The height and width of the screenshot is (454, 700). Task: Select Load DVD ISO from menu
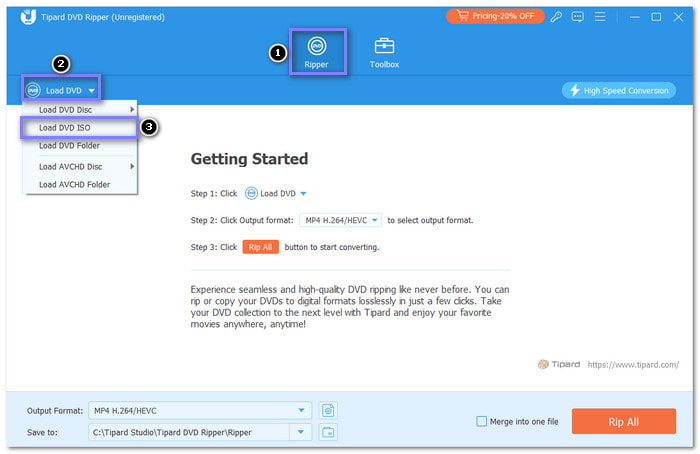[79, 128]
